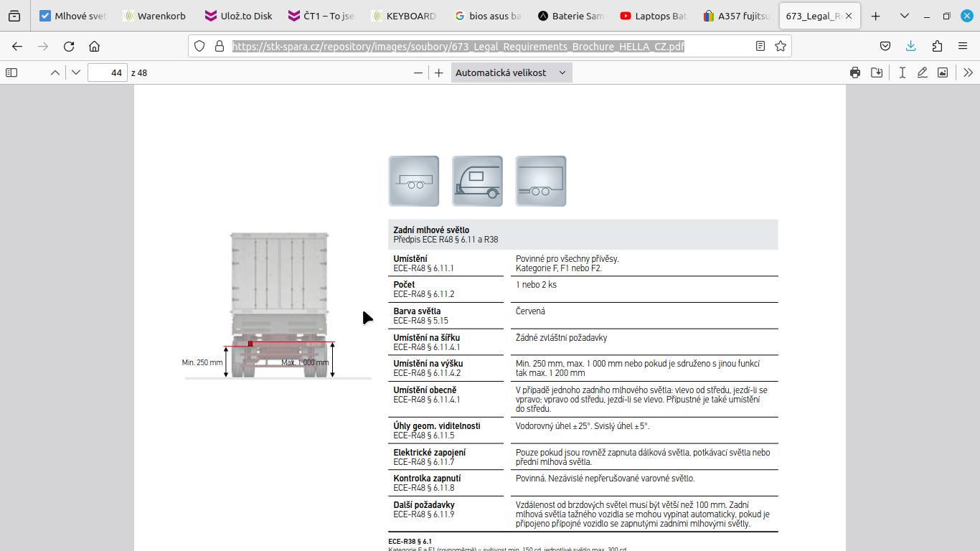Zoom in the PDF document

point(439,72)
